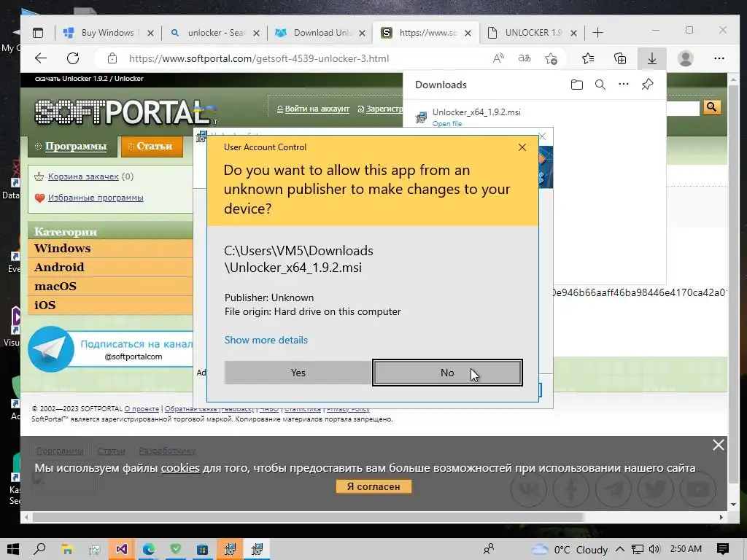Click Open file under Unlocker_x64_1.9.2.msi
The image size is (747, 560).
tap(447, 124)
